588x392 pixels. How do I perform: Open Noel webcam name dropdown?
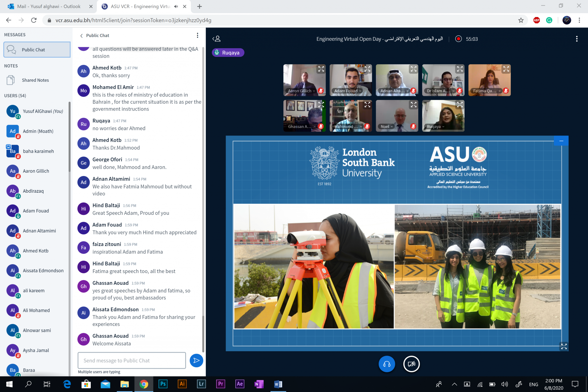point(386,126)
